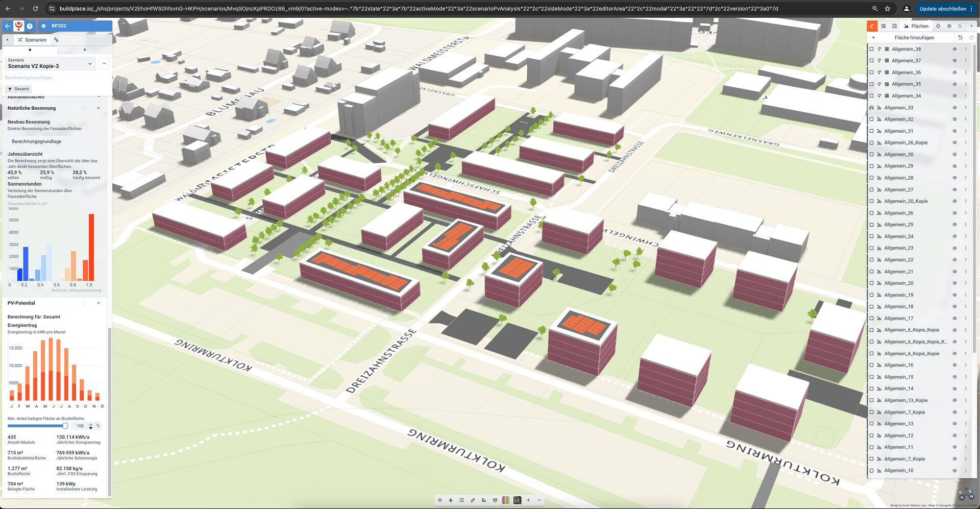The image size is (980, 509).
Task: Open the star favorites tab icon
Action: (x=949, y=26)
